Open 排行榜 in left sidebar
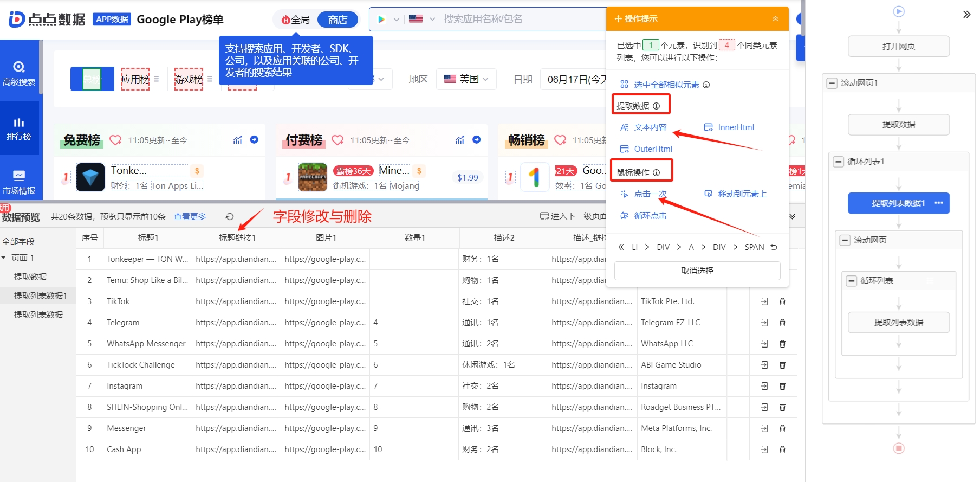 19,128
